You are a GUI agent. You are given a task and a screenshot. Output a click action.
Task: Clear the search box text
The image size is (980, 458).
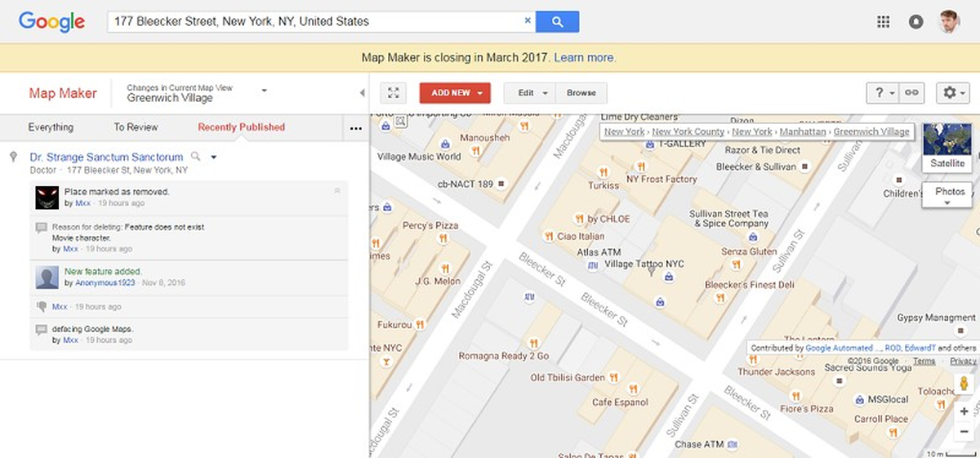527,21
